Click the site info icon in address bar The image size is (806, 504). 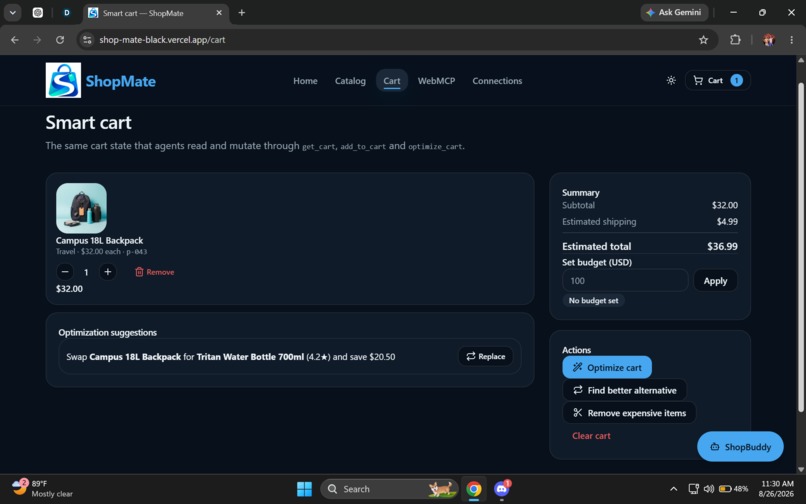coord(87,40)
